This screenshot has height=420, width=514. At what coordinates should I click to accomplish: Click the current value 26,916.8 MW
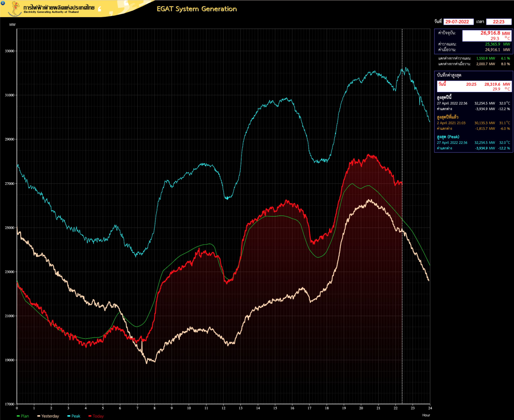point(495,33)
